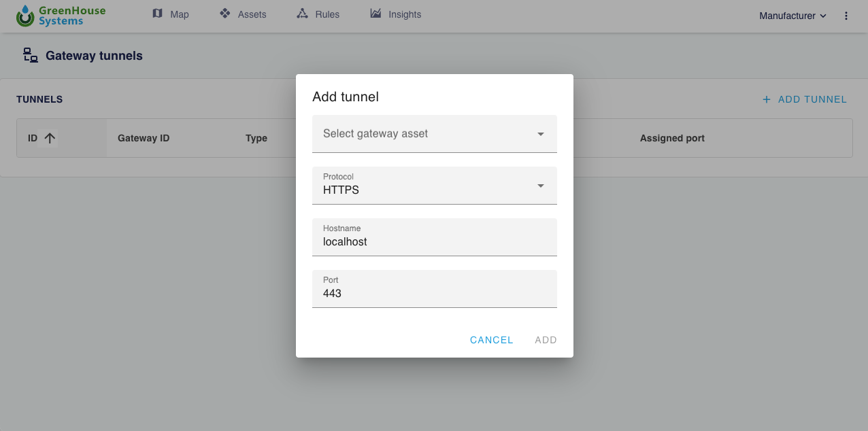Image resolution: width=868 pixels, height=431 pixels.
Task: Click the Assigned port column header
Action: pyautogui.click(x=672, y=138)
